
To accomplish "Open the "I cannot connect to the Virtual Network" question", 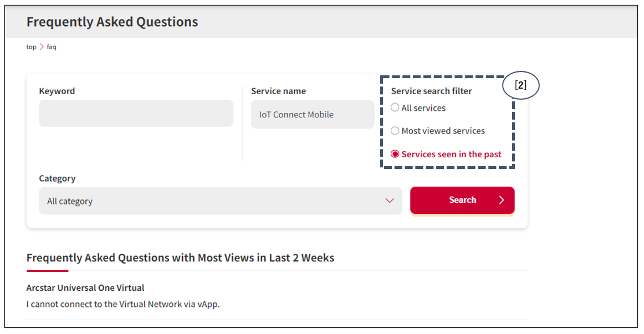I will [123, 304].
